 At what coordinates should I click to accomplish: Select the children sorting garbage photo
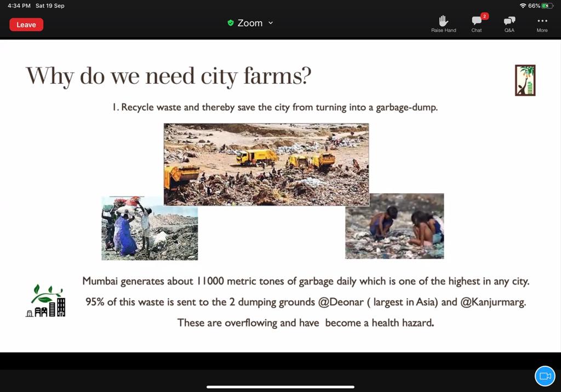pyautogui.click(x=394, y=226)
